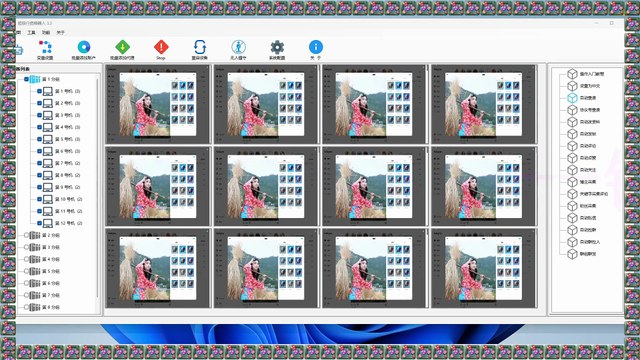Click the Stop label under the red icon

click(161, 58)
